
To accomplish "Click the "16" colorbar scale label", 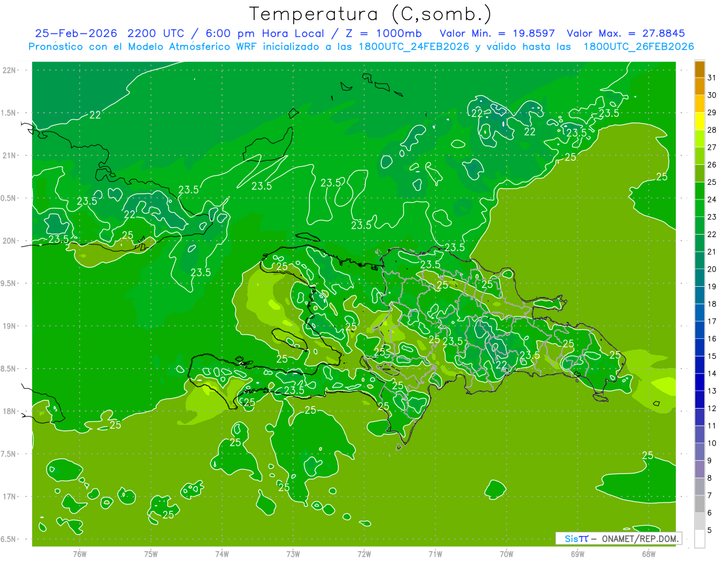I will click(712, 339).
